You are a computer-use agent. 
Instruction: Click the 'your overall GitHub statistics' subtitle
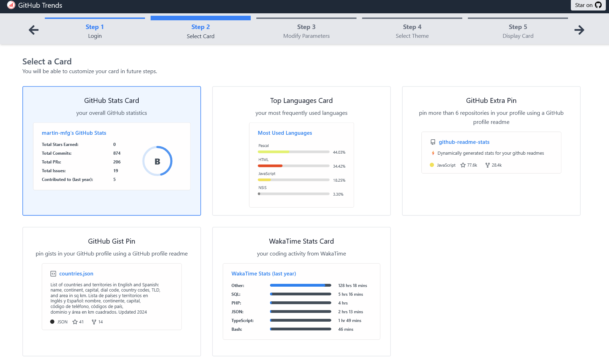(112, 113)
